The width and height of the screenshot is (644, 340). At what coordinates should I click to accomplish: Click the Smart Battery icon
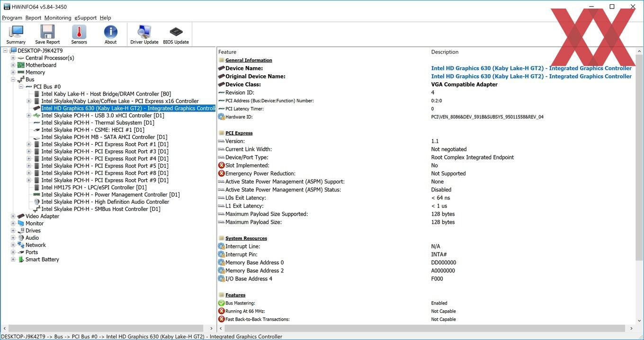pyautogui.click(x=21, y=259)
